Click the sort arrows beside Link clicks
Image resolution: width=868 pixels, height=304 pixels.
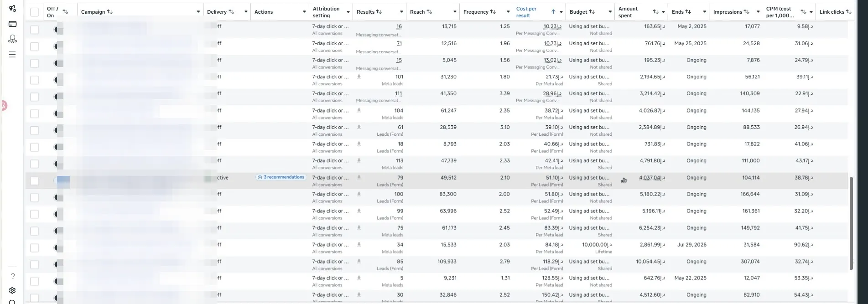[x=848, y=12]
